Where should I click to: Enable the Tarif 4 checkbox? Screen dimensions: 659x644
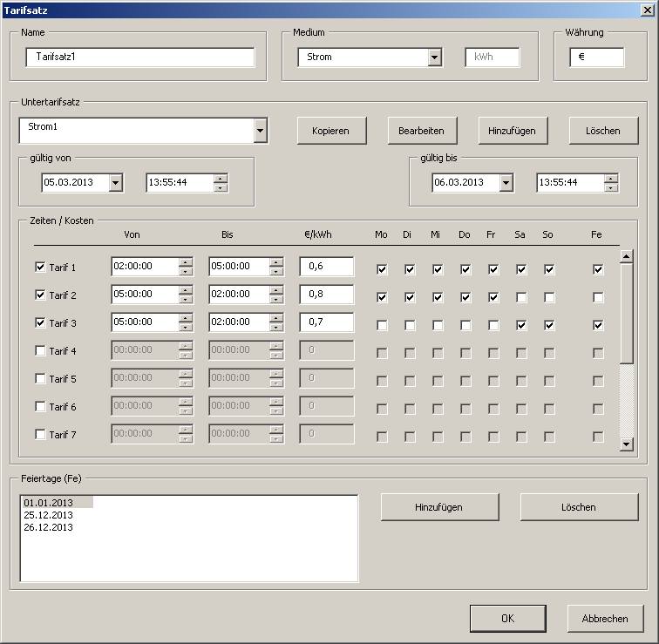click(x=40, y=351)
